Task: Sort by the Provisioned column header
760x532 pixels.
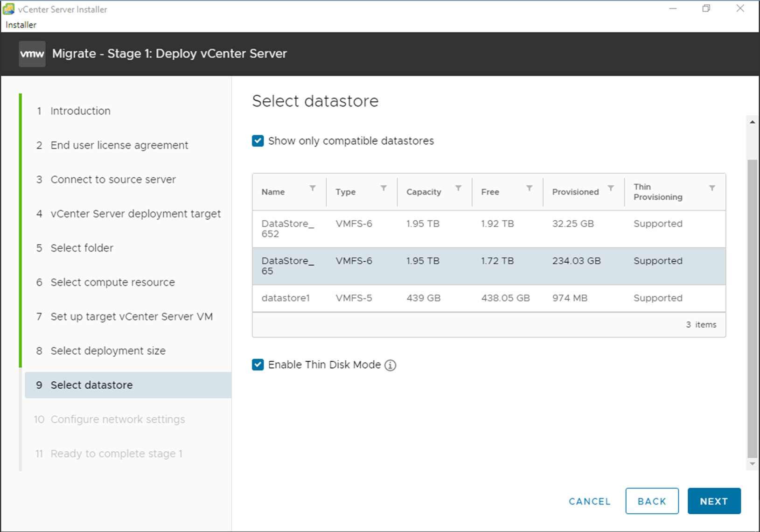Action: click(575, 192)
